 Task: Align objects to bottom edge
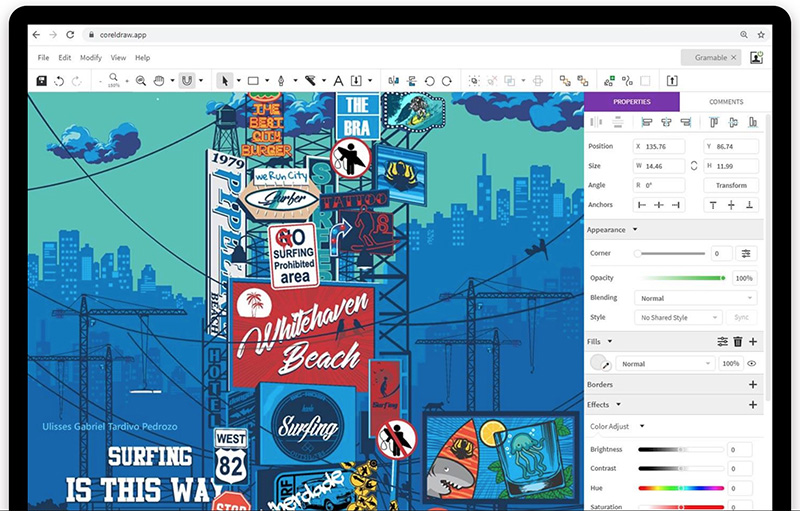753,122
